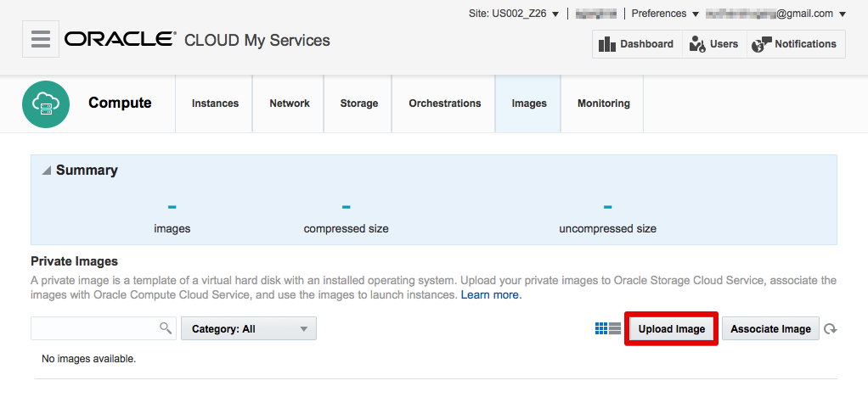Switch to grid view of images
Image resolution: width=868 pixels, height=403 pixels.
pos(601,328)
